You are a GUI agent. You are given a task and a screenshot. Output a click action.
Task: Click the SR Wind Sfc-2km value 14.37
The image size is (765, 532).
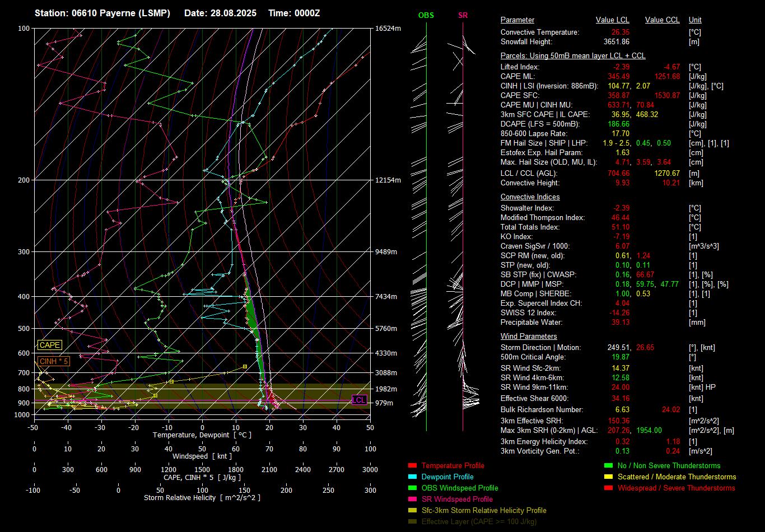621,368
